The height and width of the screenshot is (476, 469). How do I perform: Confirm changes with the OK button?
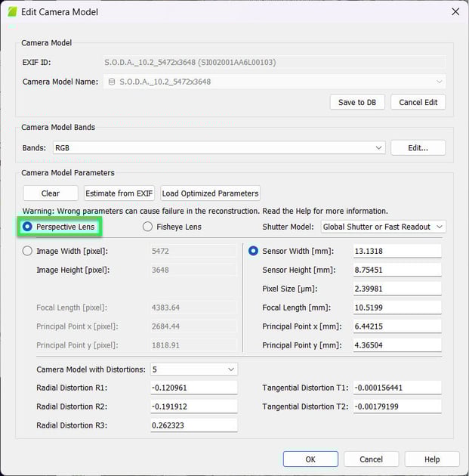click(x=310, y=459)
